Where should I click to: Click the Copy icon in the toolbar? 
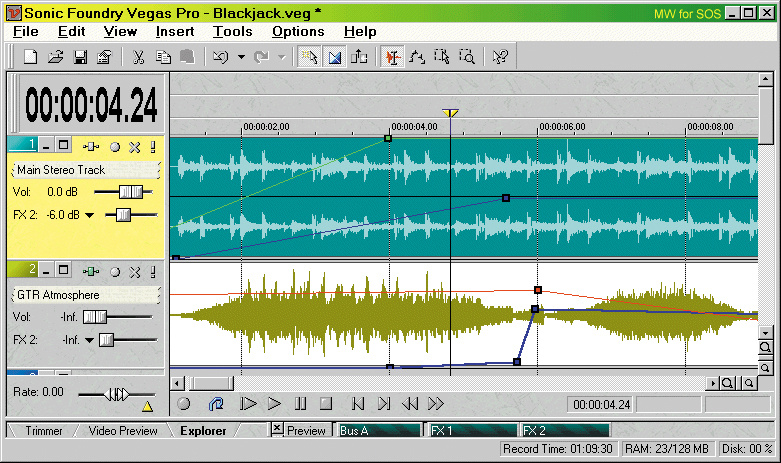(163, 57)
